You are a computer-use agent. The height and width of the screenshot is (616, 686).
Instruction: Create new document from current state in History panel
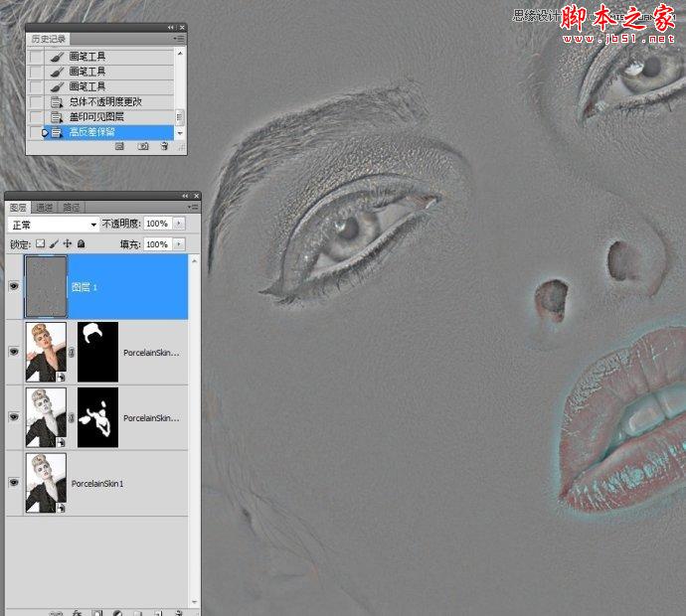click(x=119, y=146)
